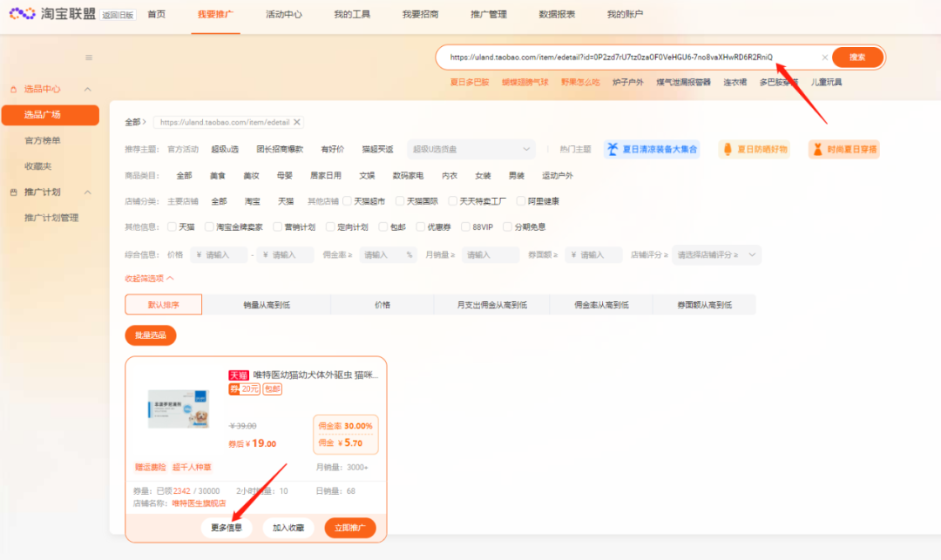
Task: Collapse the 推广计划 sidebar section
Action: 88,192
